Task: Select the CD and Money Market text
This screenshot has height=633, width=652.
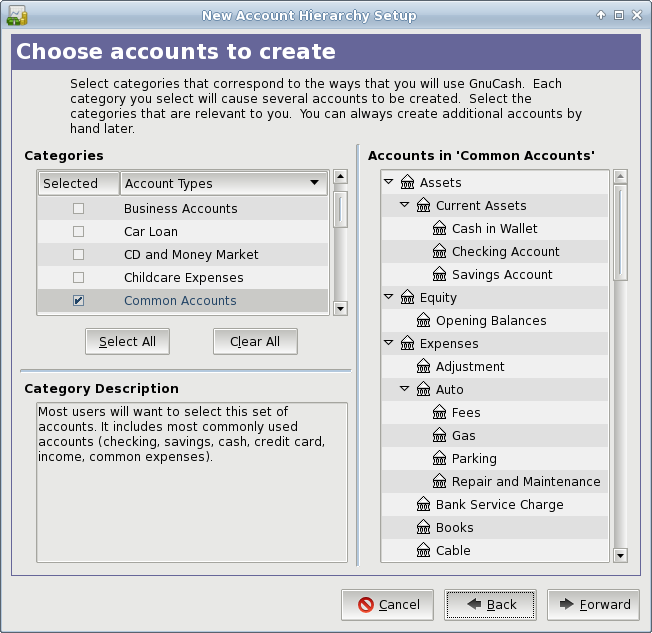Action: click(x=191, y=254)
